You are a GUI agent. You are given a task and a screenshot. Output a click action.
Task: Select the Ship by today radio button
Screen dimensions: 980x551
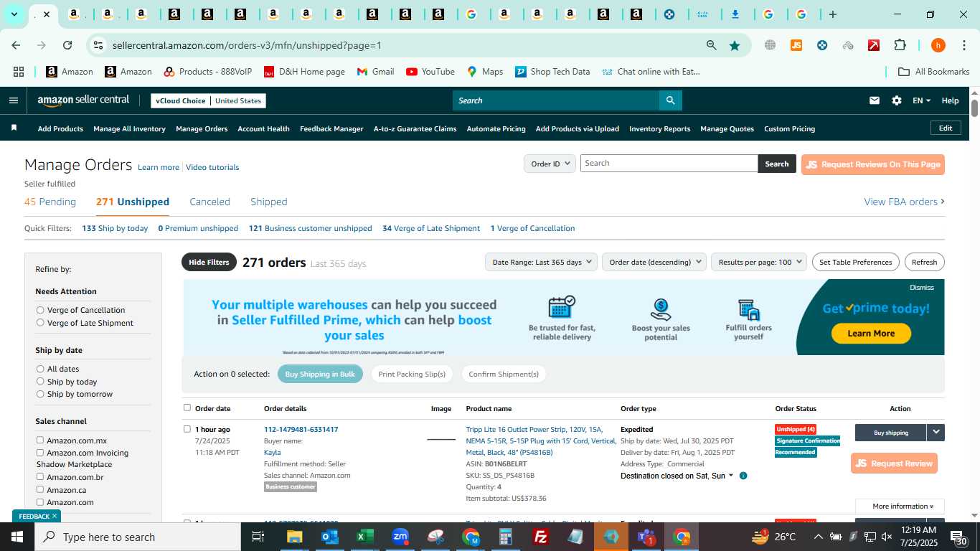point(40,382)
